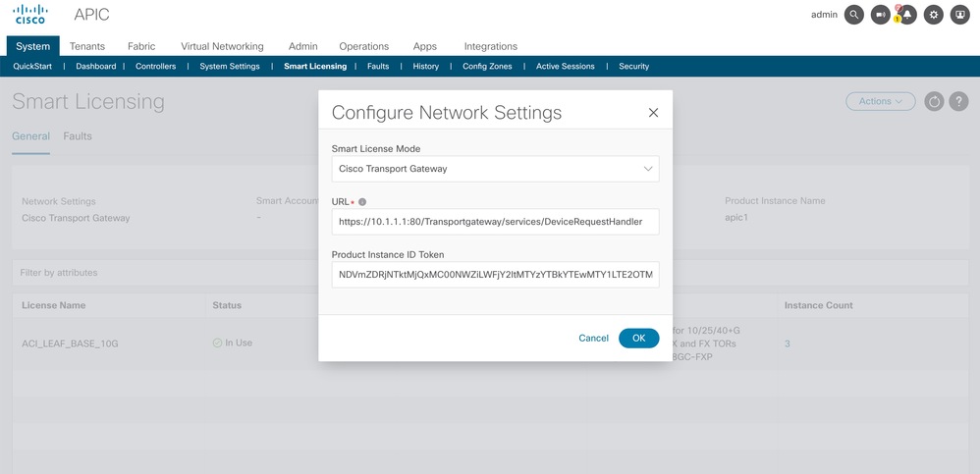Click the Cancel link in dialog
Image resolution: width=980 pixels, height=474 pixels.
pos(593,338)
